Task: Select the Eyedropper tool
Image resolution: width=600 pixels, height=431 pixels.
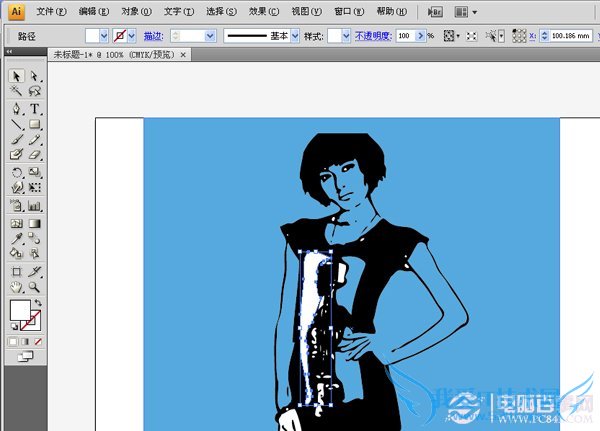Action: [x=16, y=238]
